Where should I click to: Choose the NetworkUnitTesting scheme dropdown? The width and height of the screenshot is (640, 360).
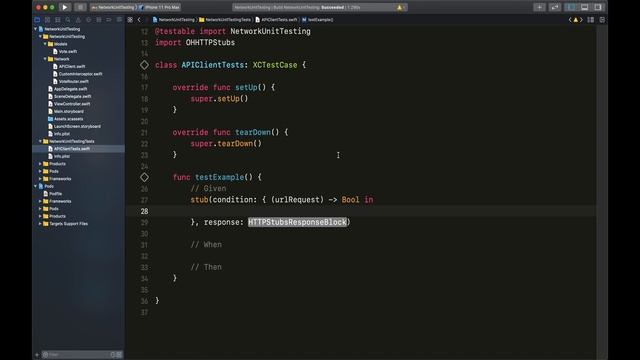(113, 7)
